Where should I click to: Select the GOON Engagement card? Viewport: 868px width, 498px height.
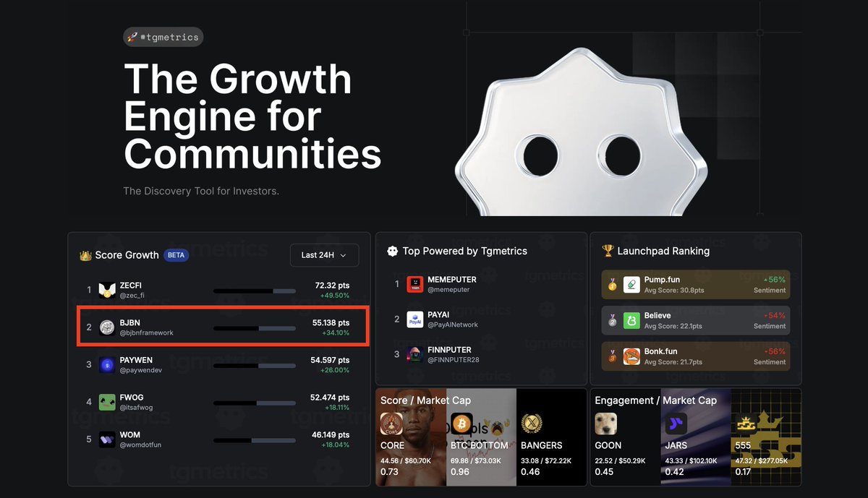626,437
